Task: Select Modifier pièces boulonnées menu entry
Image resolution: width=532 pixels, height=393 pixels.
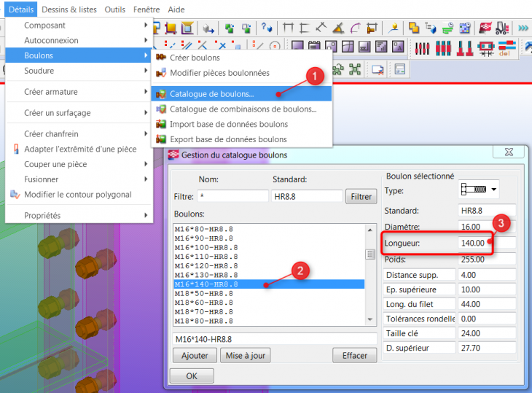Action: click(219, 73)
